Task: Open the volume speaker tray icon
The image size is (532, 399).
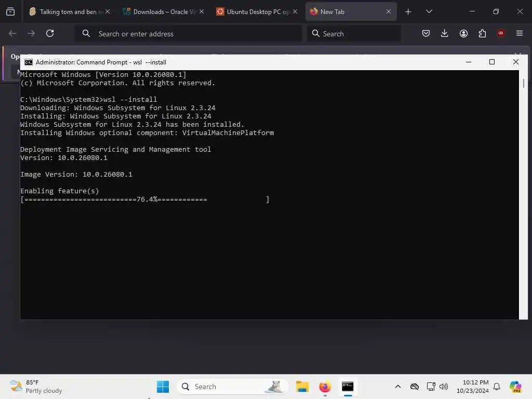Action: pyautogui.click(x=444, y=387)
